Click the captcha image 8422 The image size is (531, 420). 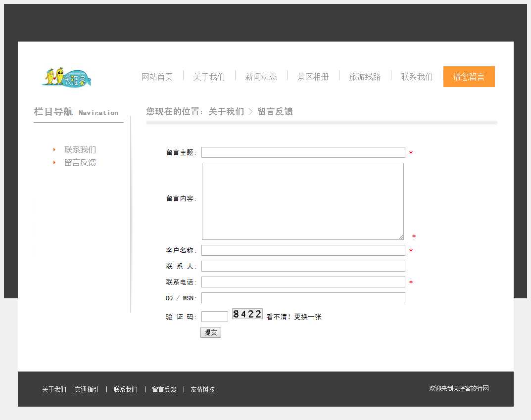[x=247, y=314]
